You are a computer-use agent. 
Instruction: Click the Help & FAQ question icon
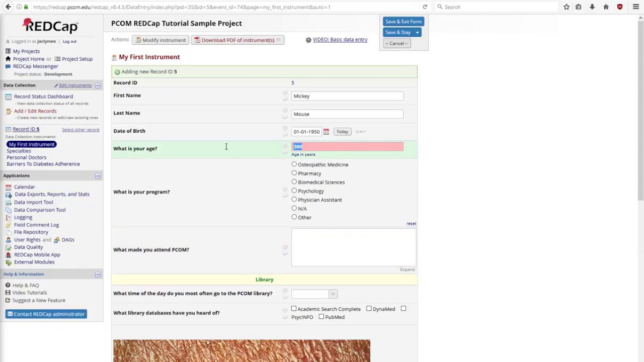[x=8, y=285]
